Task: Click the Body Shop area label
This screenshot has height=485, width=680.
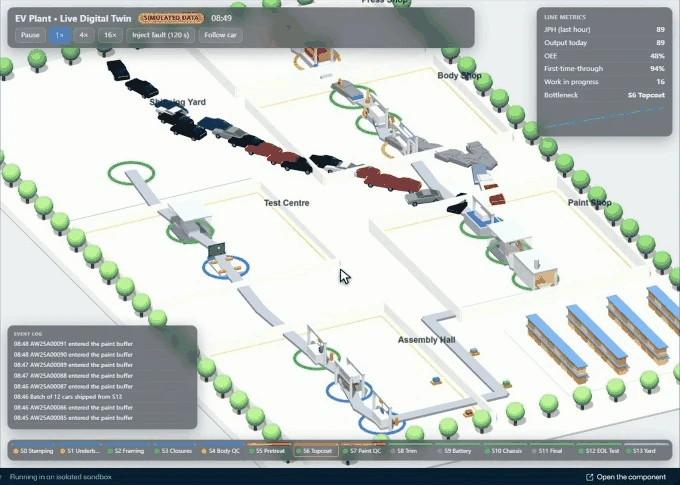Action: tap(459, 75)
